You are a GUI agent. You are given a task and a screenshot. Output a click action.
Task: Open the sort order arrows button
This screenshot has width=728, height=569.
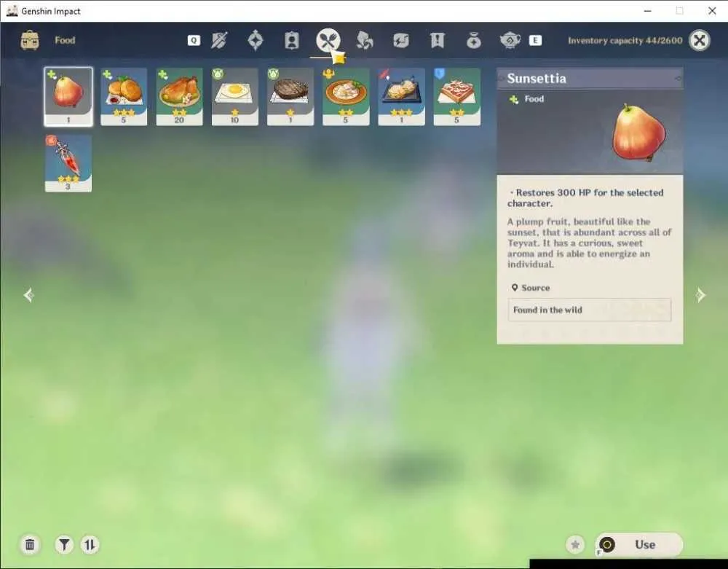(x=90, y=544)
